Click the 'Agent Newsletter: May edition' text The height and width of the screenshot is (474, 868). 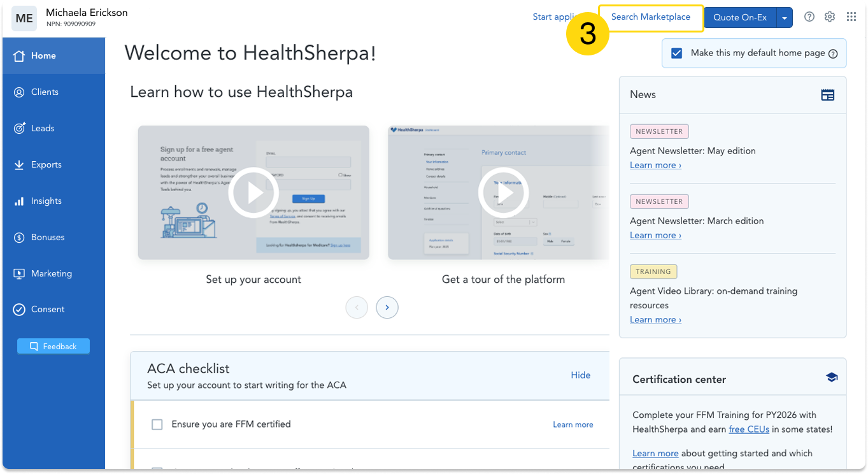(x=693, y=151)
